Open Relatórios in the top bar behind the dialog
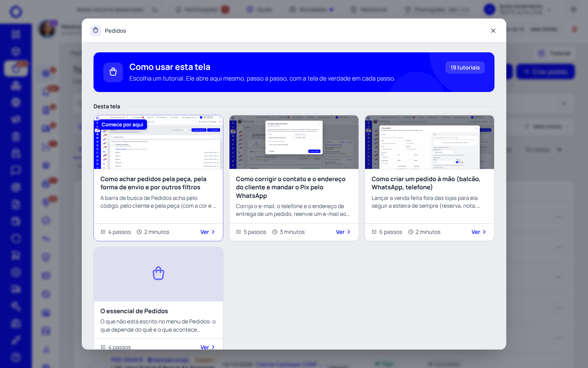This screenshot has height=368, width=588. point(369,9)
